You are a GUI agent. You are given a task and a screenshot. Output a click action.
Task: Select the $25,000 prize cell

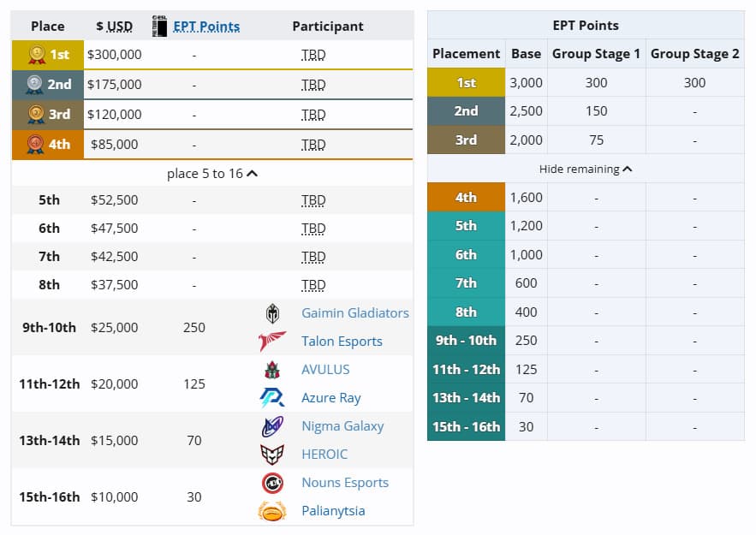tap(114, 327)
